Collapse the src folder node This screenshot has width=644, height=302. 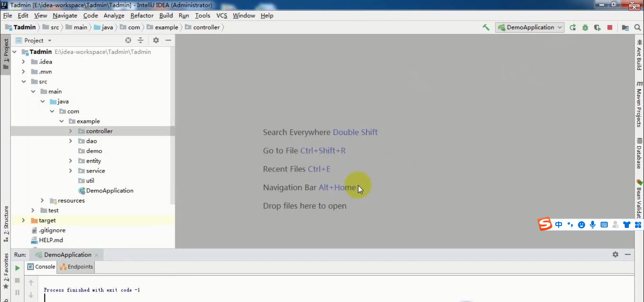click(x=24, y=82)
